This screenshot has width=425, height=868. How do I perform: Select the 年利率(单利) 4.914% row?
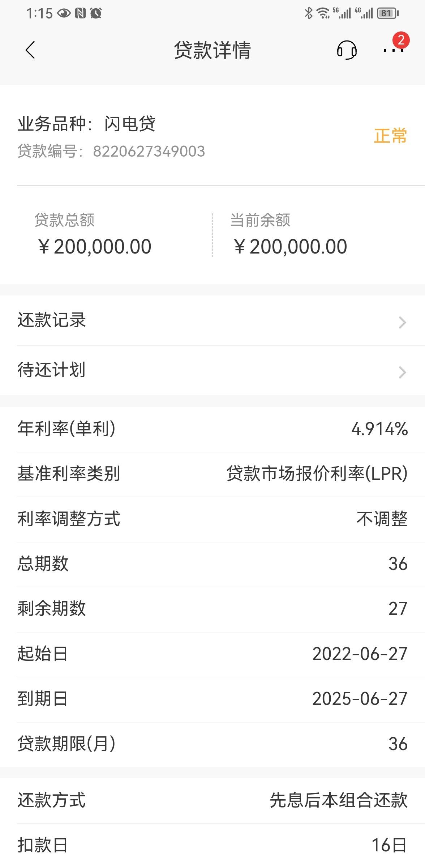point(212,429)
